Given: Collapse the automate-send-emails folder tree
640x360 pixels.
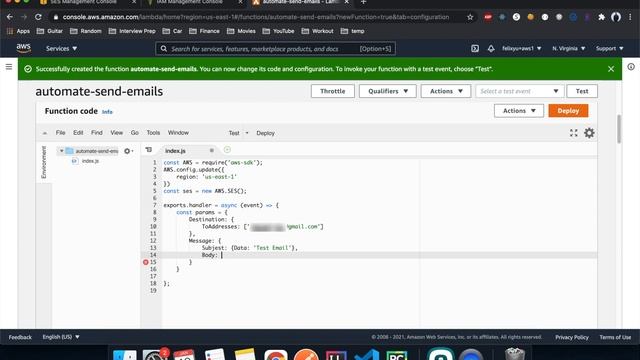Looking at the screenshot, I should pos(61,151).
